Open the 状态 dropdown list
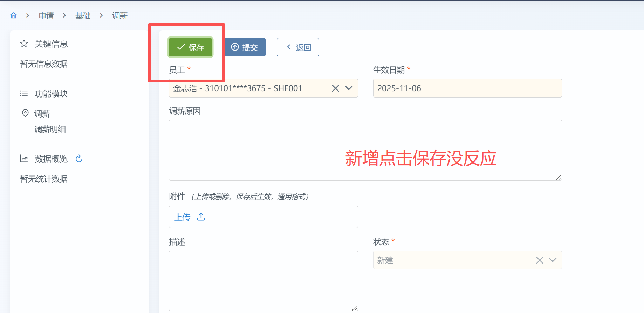This screenshot has width=644, height=313. pos(553,260)
